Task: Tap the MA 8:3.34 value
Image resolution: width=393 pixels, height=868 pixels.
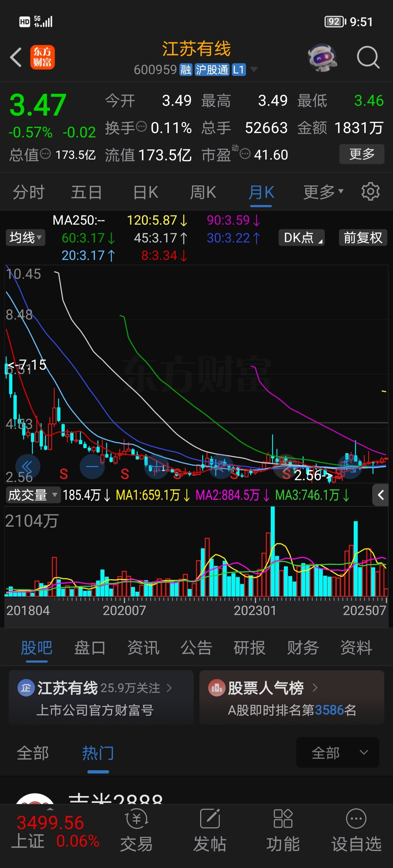Action: pos(164,256)
